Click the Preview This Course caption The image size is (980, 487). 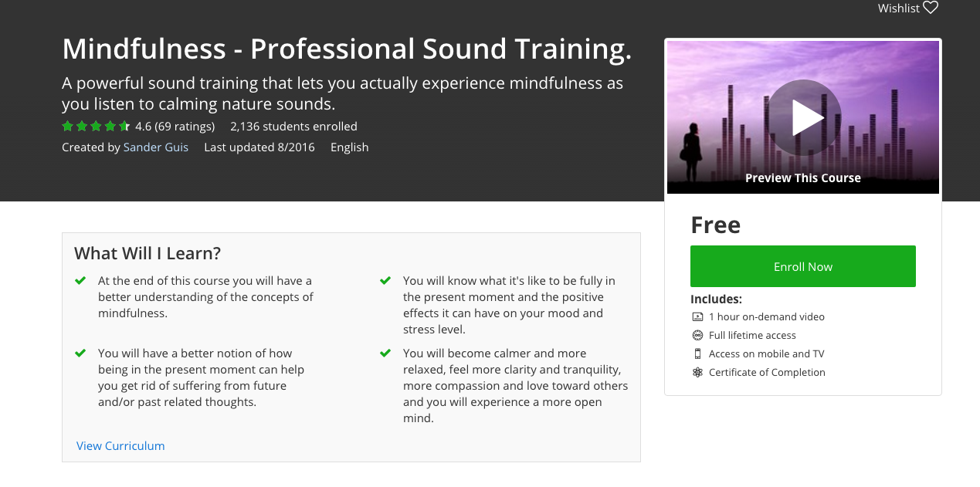802,178
